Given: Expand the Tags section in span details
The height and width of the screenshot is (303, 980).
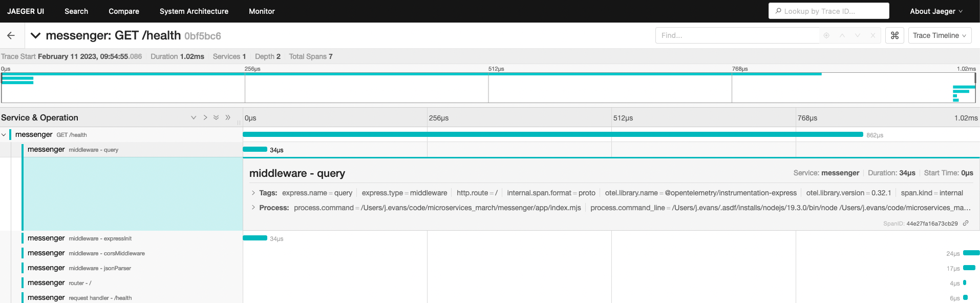Looking at the screenshot, I should [253, 193].
